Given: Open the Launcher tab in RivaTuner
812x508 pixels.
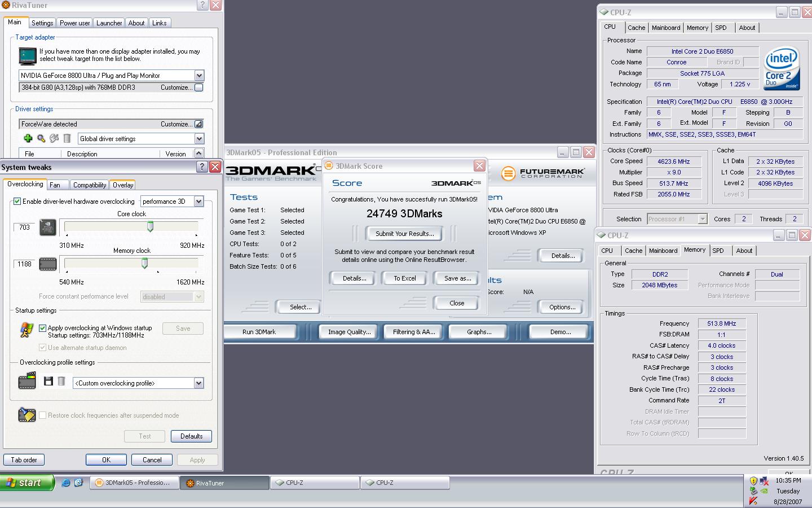Looking at the screenshot, I should click(x=109, y=23).
